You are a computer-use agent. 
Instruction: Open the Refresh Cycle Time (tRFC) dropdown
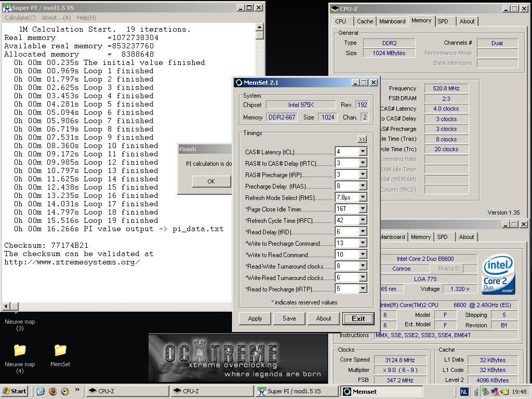(x=363, y=220)
